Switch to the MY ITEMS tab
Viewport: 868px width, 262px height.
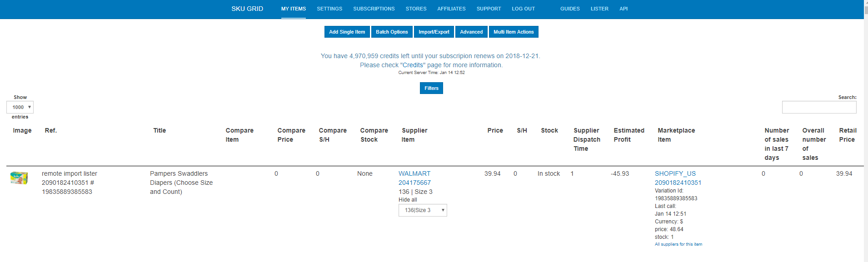294,9
